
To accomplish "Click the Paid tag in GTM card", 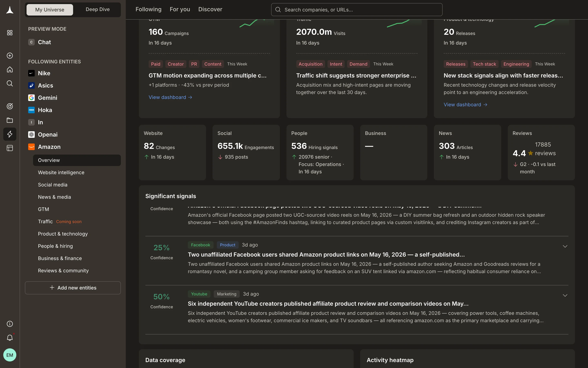I will 156,64.
